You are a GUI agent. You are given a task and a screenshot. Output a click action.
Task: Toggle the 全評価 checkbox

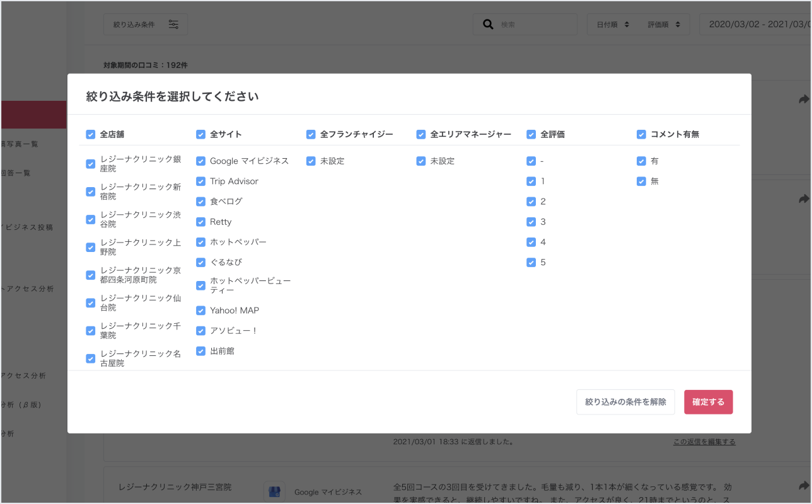tap(531, 134)
